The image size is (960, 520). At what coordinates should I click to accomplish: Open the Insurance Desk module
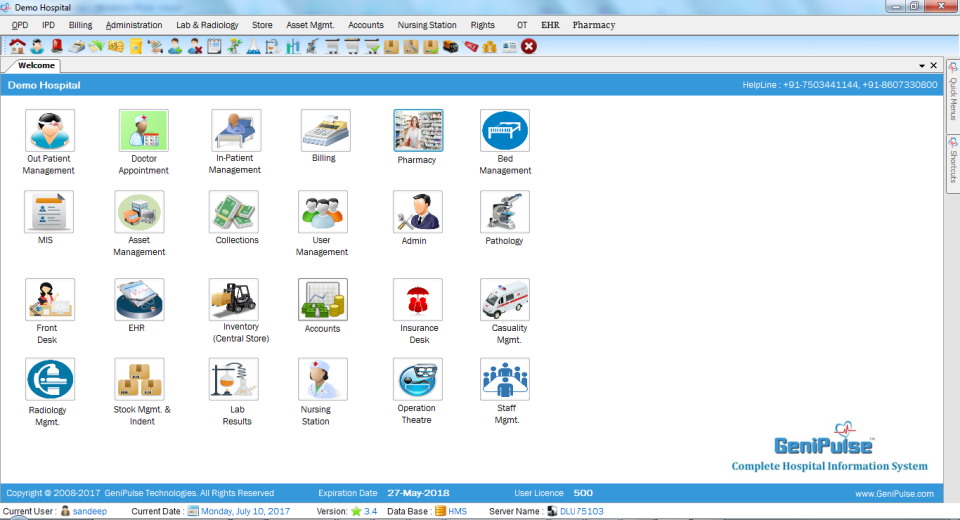pos(418,300)
